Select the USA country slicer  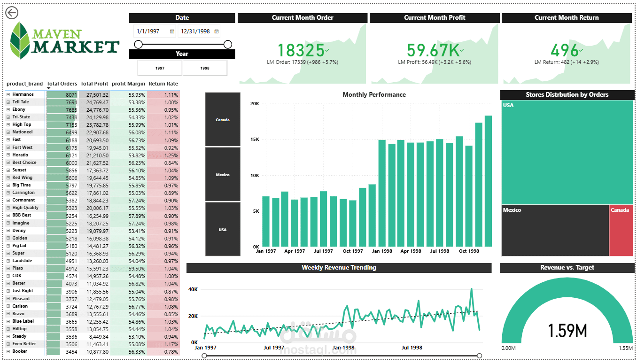(223, 229)
